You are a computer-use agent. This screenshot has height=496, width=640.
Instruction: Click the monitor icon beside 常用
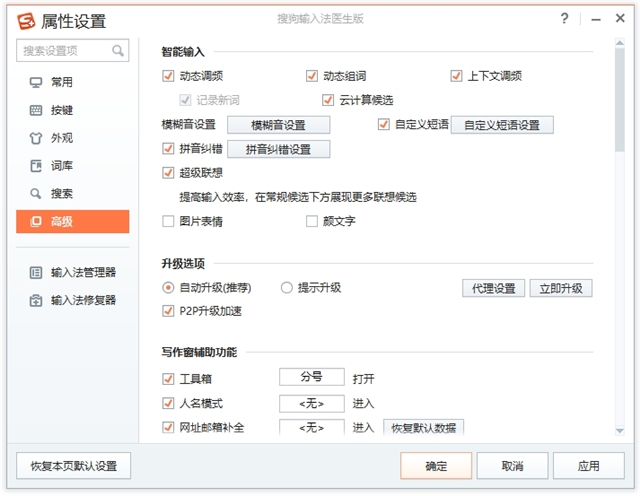coord(36,82)
